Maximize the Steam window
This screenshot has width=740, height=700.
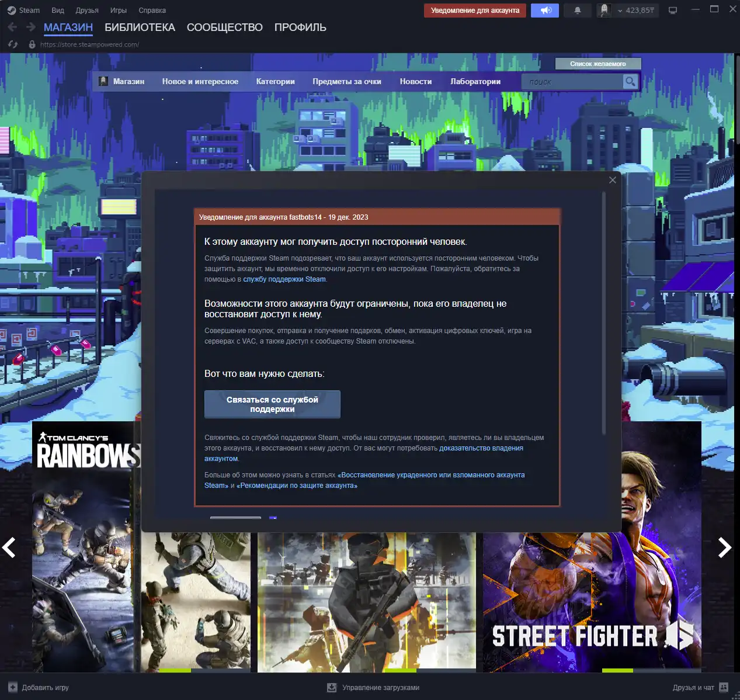[714, 9]
